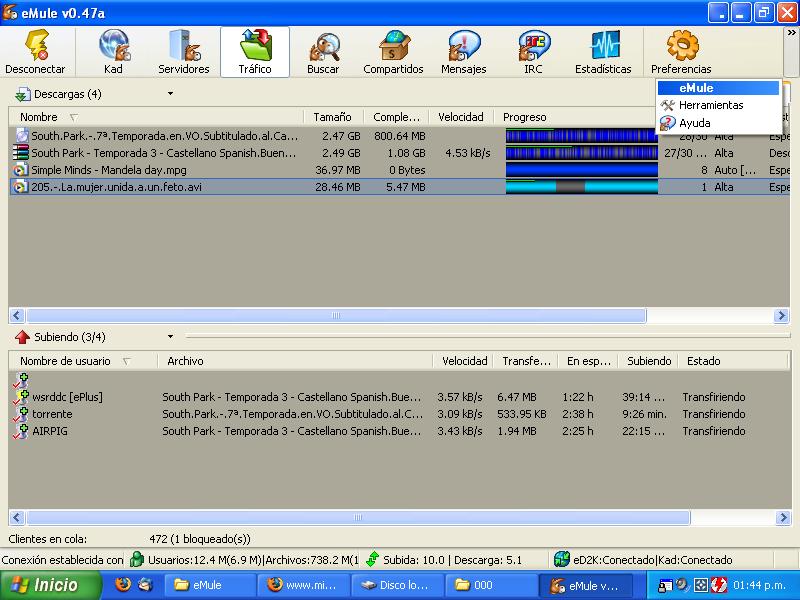Open Preferencias settings

pyautogui.click(x=681, y=52)
